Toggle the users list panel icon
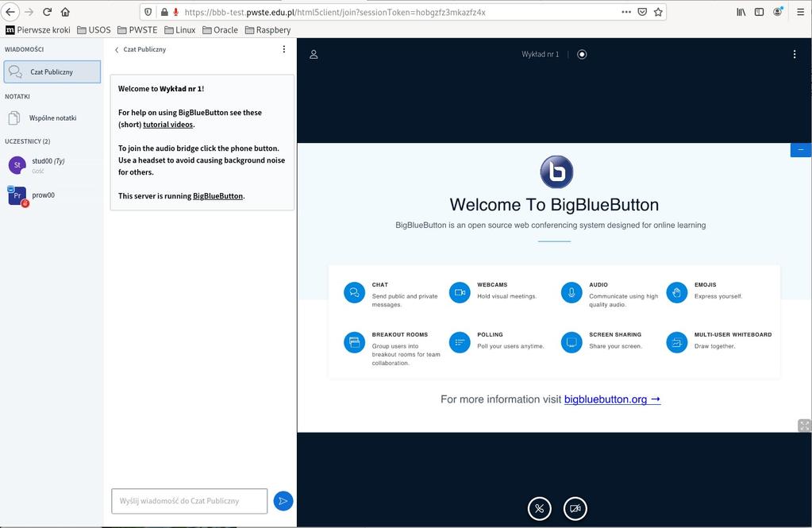 tap(314, 55)
